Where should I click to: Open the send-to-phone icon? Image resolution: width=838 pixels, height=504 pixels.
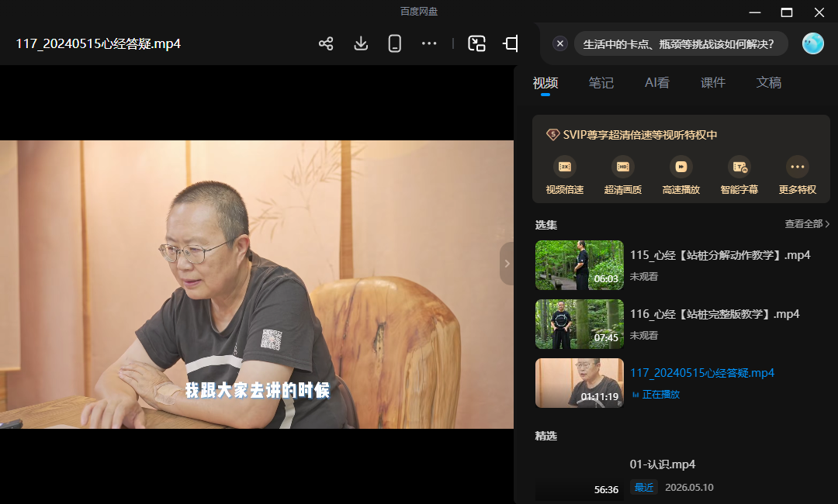pos(395,43)
